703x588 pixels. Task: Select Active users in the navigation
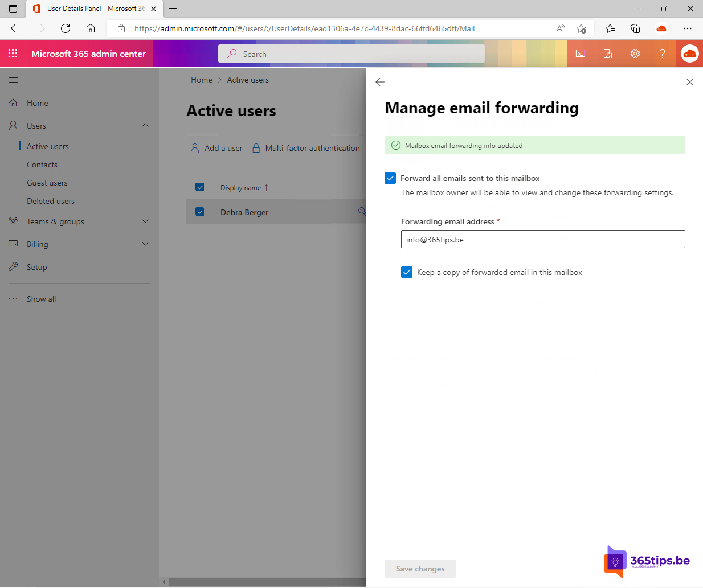(x=48, y=146)
